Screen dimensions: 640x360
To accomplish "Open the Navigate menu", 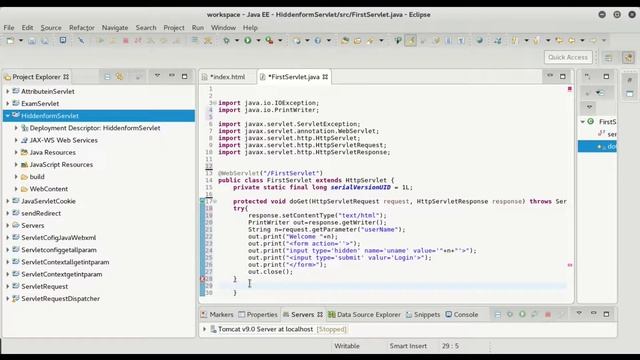I will (x=115, y=28).
